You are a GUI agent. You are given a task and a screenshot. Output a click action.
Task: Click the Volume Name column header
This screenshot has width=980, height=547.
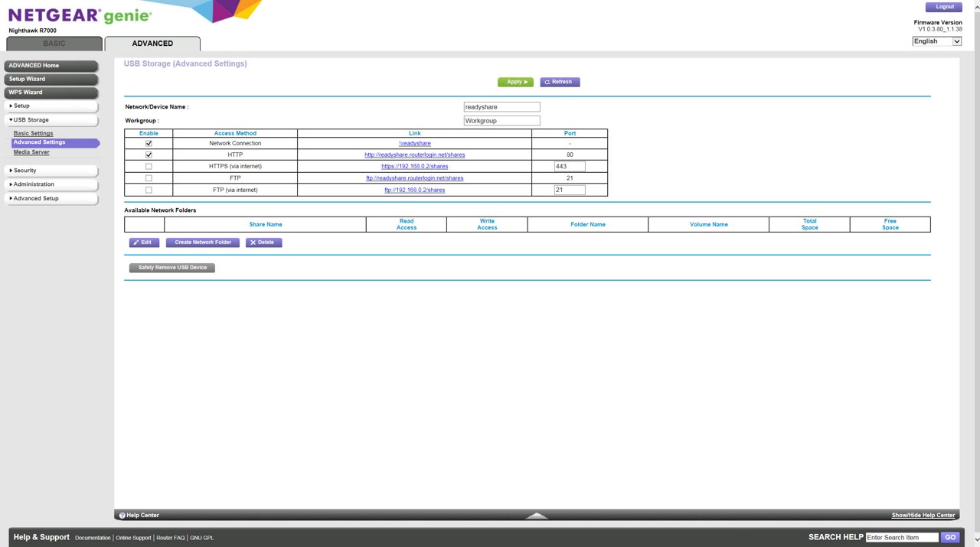(709, 224)
